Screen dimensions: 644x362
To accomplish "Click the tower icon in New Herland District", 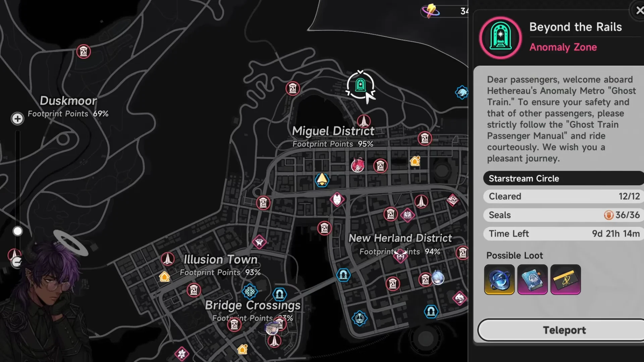I will (421, 201).
